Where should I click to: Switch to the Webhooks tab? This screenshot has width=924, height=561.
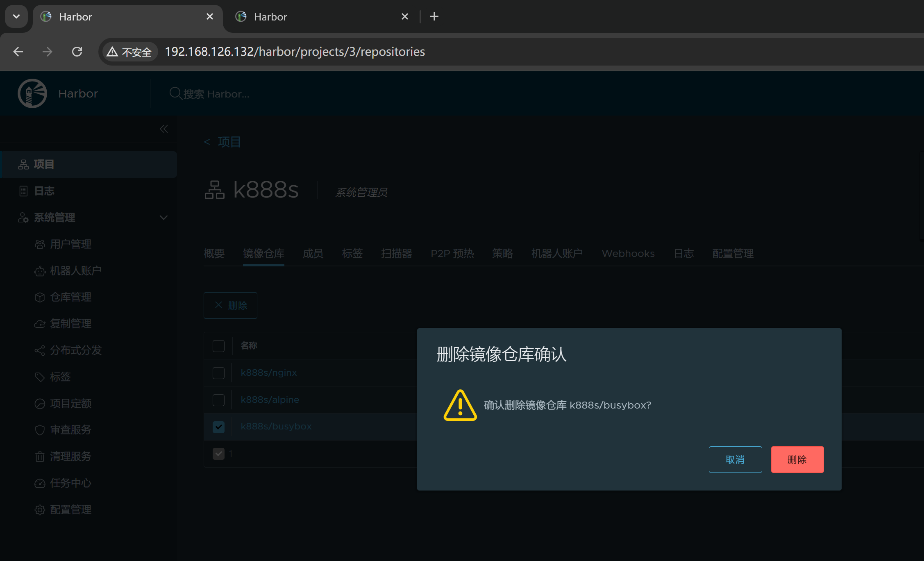coord(628,254)
